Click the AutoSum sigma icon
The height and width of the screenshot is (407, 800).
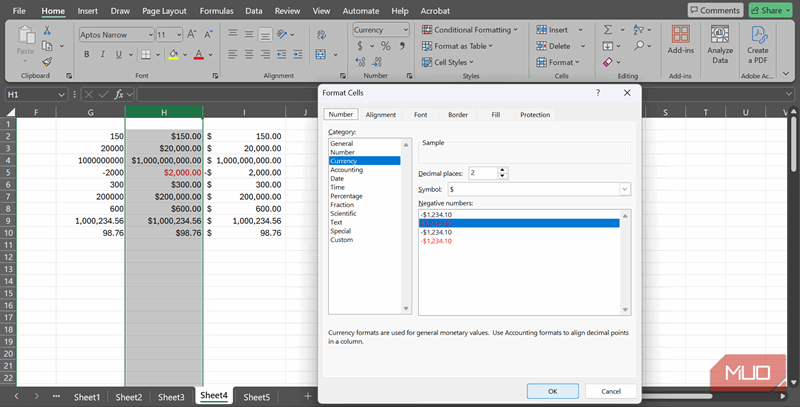tap(608, 30)
